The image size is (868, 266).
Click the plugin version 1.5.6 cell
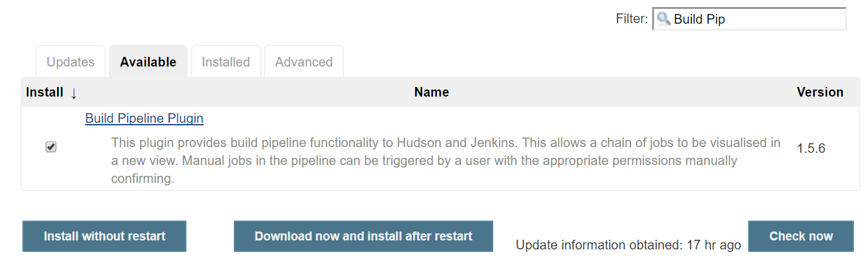811,148
